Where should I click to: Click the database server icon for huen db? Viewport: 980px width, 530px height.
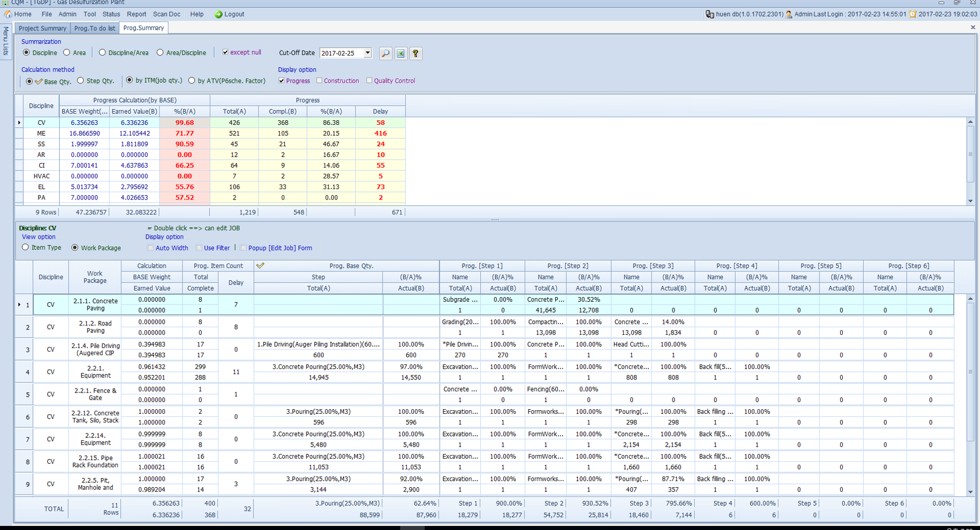pyautogui.click(x=710, y=14)
